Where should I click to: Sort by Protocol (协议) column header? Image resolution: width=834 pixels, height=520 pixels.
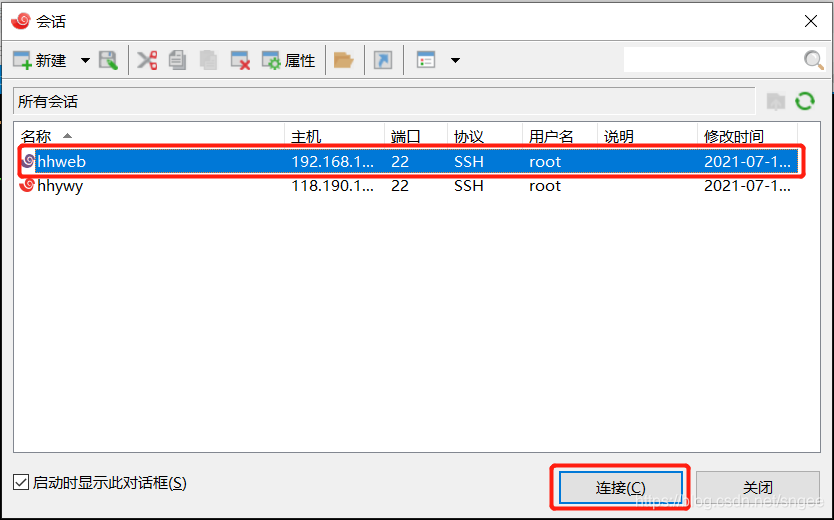coord(485,136)
